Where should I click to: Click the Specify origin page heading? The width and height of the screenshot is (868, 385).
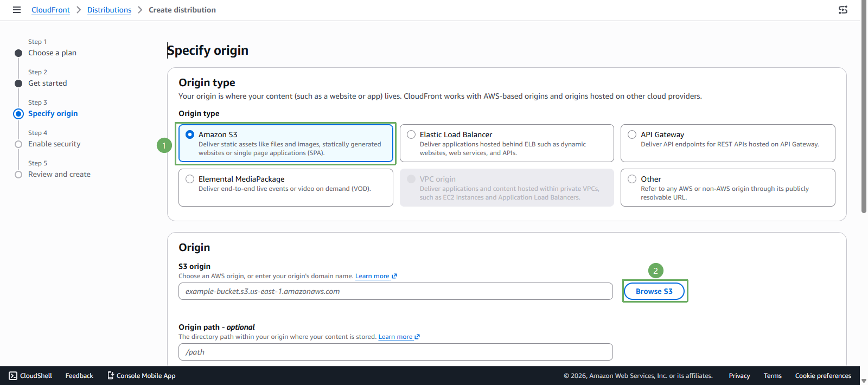click(x=208, y=50)
